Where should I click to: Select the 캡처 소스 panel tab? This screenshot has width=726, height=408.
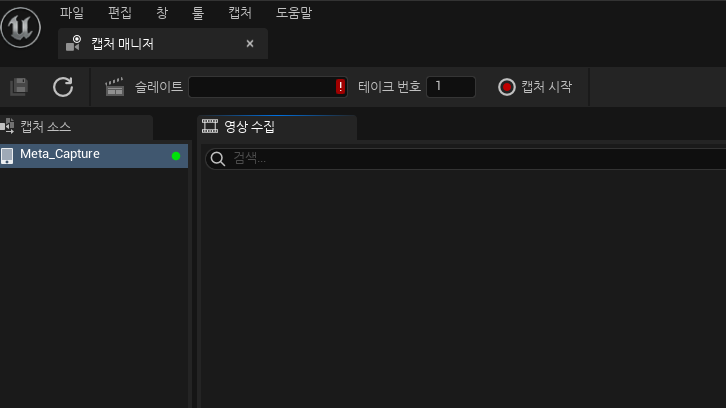(x=76, y=127)
